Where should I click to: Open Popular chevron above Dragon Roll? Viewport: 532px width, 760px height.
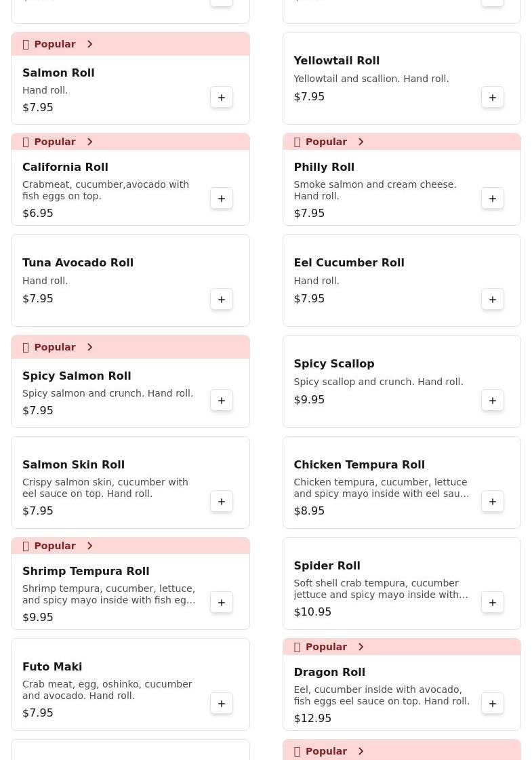[x=361, y=647]
